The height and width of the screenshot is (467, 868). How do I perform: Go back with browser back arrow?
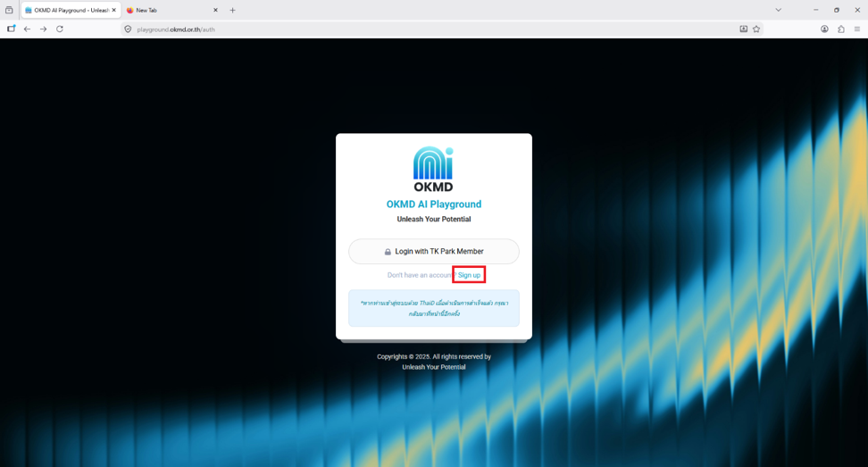tap(27, 29)
